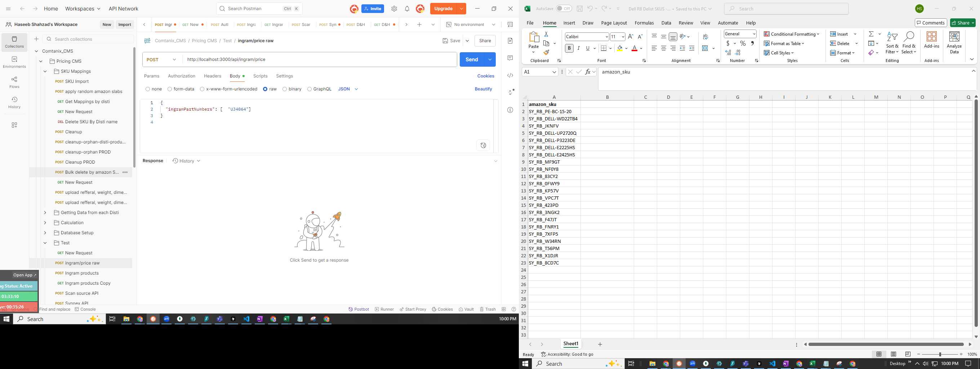
Task: Open Excel Formulas ribbon tab
Action: [x=644, y=23]
